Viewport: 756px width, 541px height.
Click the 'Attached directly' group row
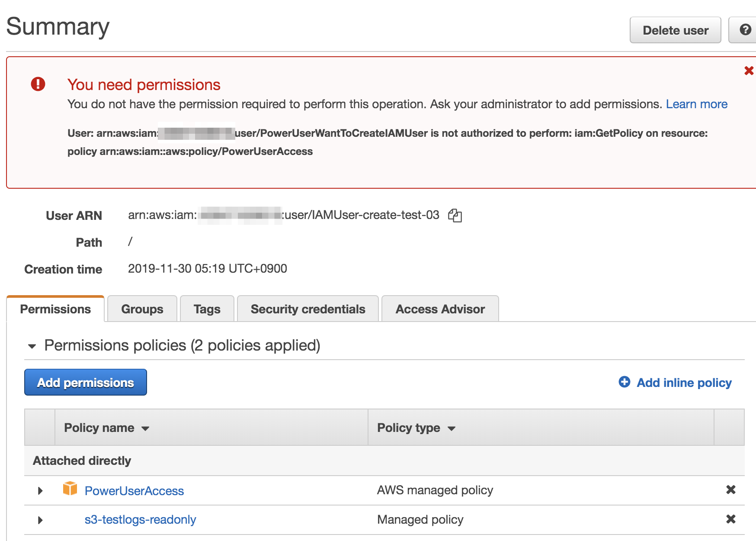coord(384,460)
